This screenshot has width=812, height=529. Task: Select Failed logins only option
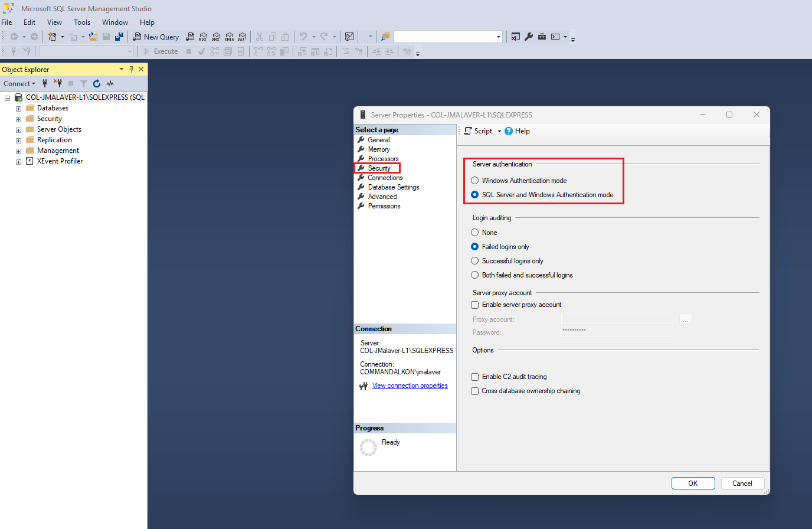[474, 247]
